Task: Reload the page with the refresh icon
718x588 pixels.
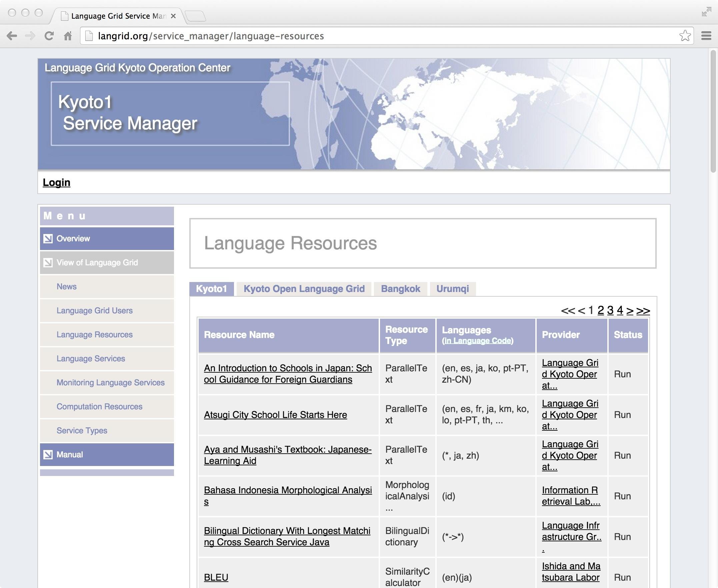Action: (x=49, y=35)
